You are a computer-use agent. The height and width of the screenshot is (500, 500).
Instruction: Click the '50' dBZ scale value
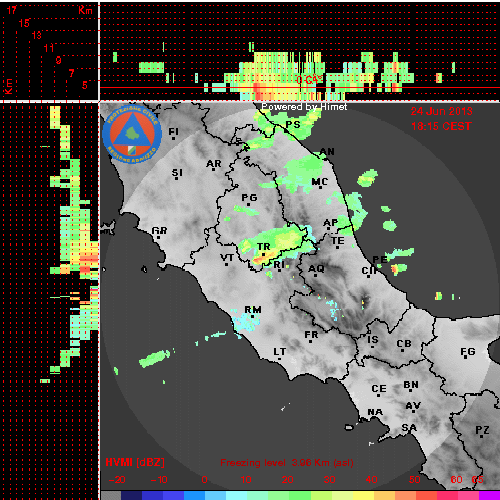click(414, 480)
